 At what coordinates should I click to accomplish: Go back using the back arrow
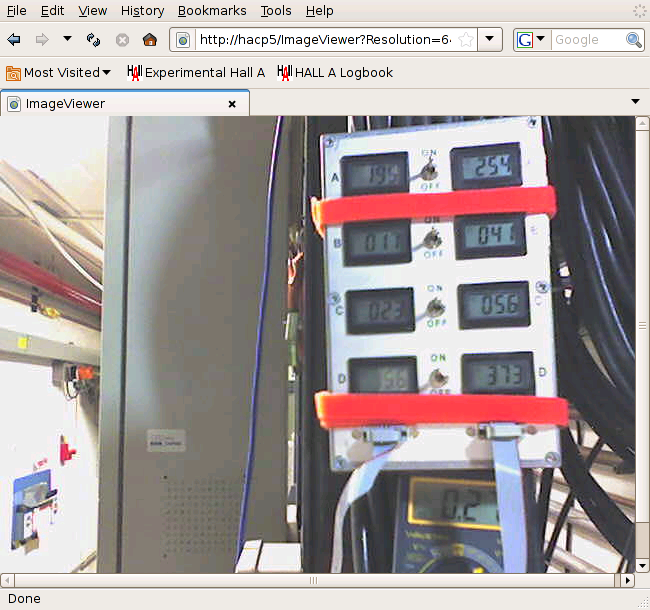pos(14,40)
